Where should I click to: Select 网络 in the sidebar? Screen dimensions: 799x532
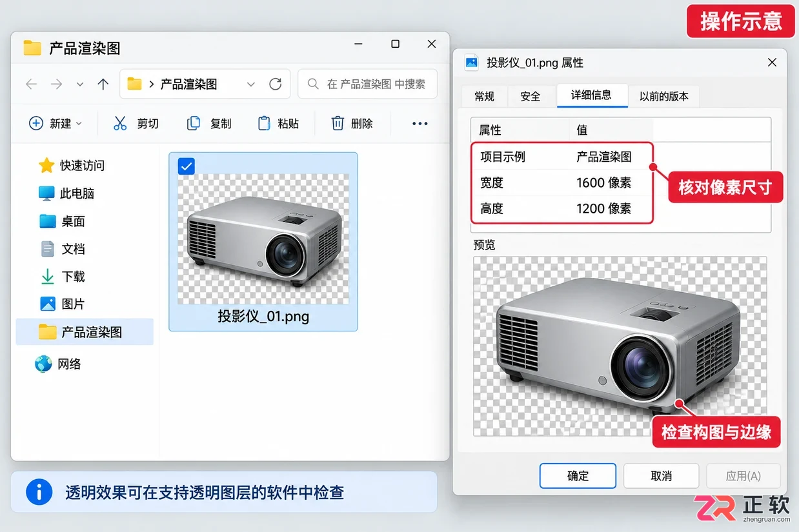[58, 364]
